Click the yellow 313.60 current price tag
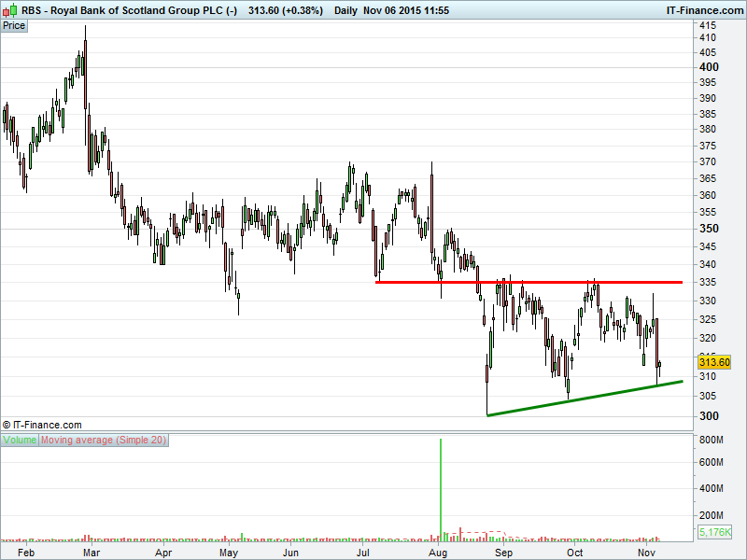Image resolution: width=747 pixels, height=560 pixels. coord(713,362)
